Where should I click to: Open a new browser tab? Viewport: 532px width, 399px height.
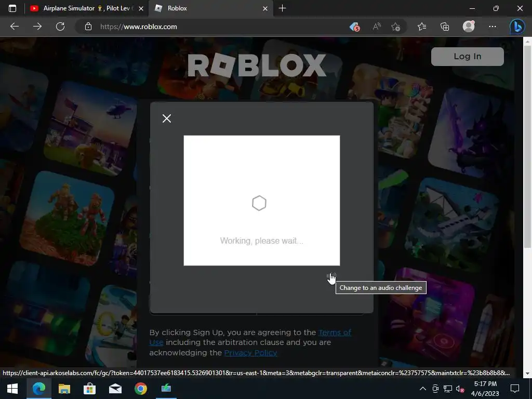click(282, 8)
